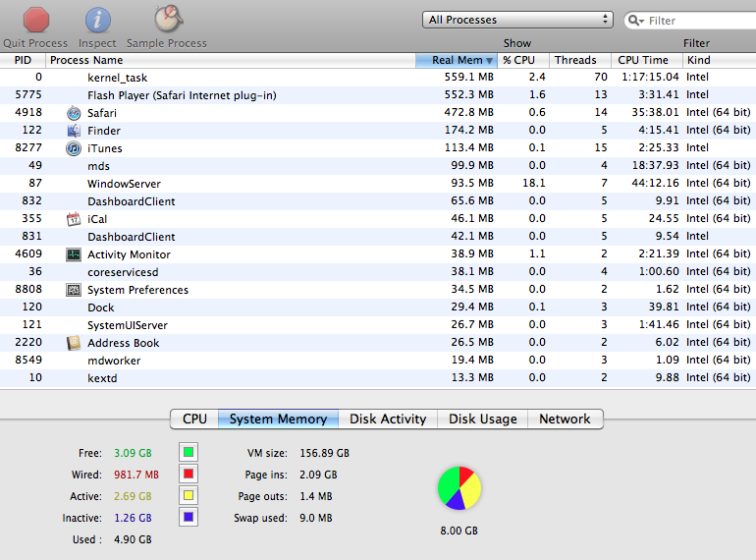756x560 pixels.
Task: Click the 8.00 GB total memory label
Action: point(459,532)
